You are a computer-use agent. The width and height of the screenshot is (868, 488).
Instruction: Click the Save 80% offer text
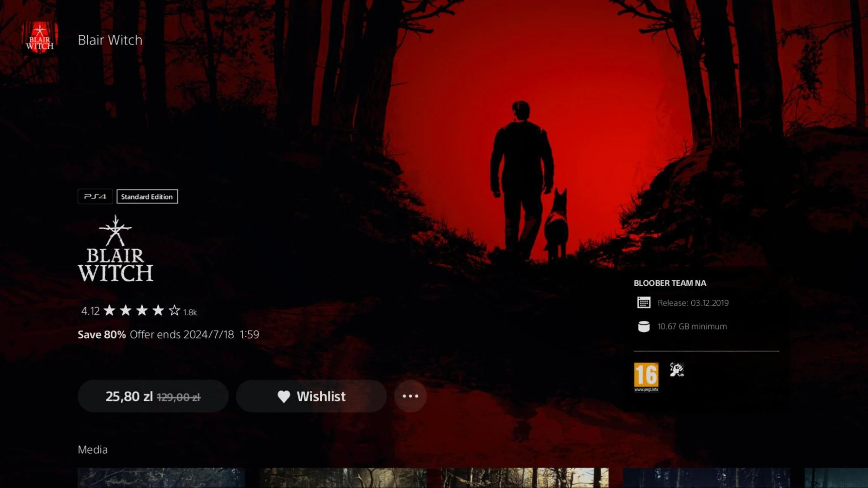tap(102, 334)
